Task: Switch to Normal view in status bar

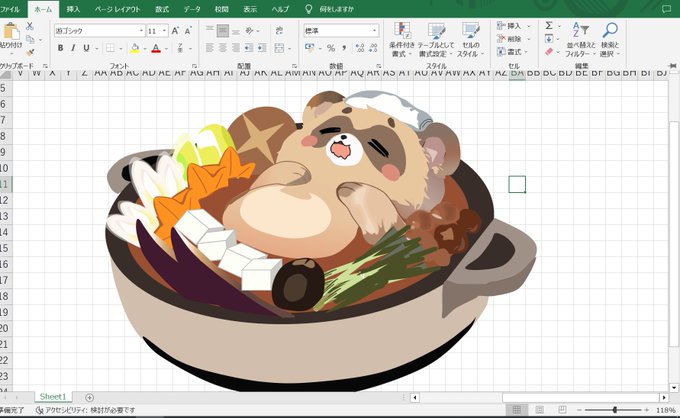Action: click(517, 410)
